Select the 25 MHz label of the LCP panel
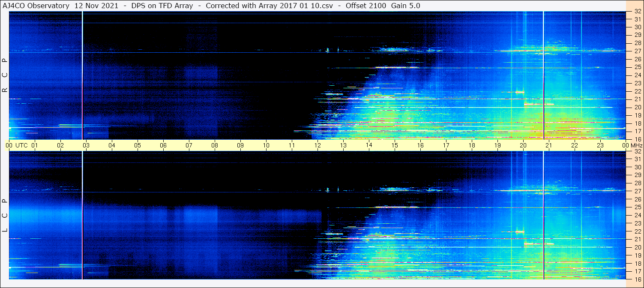 coord(637,207)
